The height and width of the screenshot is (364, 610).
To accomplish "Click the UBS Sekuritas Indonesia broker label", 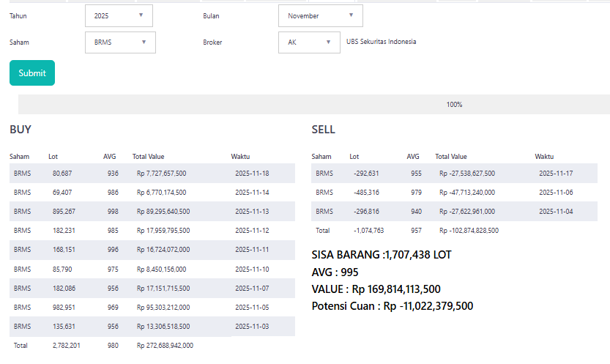I will (381, 42).
